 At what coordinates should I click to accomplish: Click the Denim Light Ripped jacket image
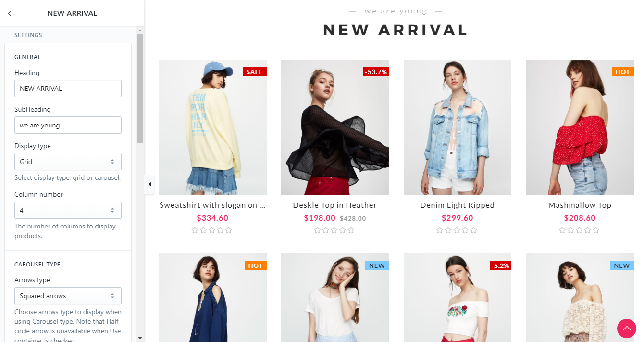pos(458,127)
